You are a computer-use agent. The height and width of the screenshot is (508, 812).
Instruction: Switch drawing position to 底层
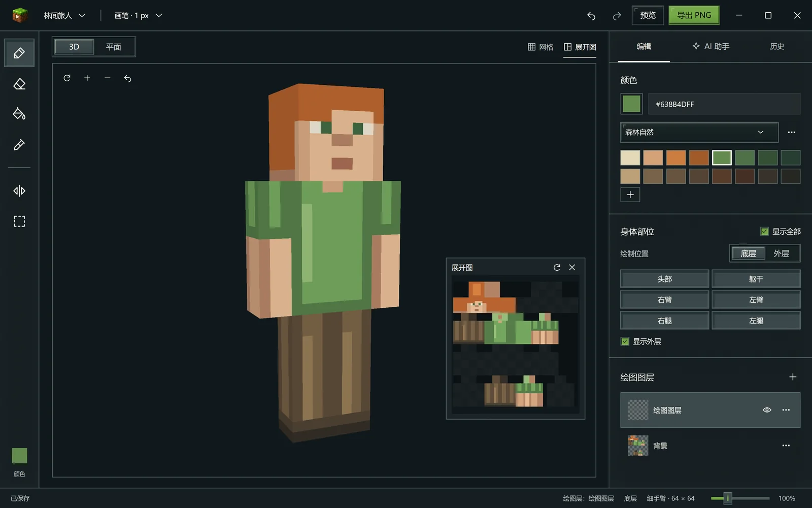coord(749,253)
